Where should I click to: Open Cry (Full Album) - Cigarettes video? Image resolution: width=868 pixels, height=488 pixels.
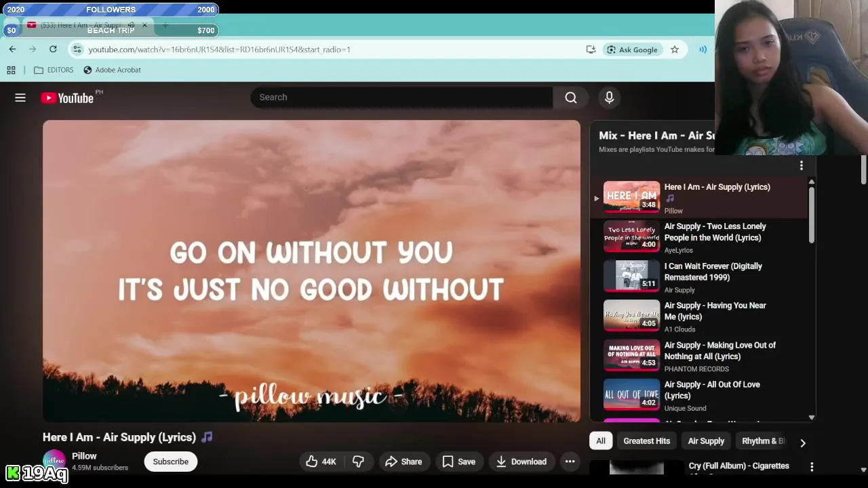[x=738, y=466]
